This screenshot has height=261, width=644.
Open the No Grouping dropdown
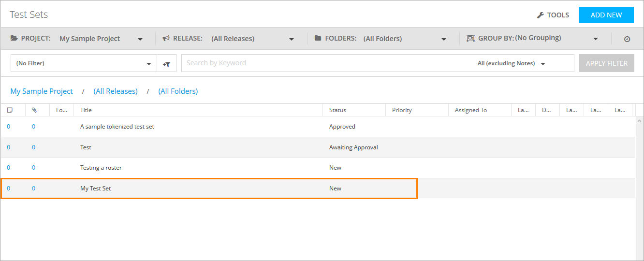(x=596, y=39)
